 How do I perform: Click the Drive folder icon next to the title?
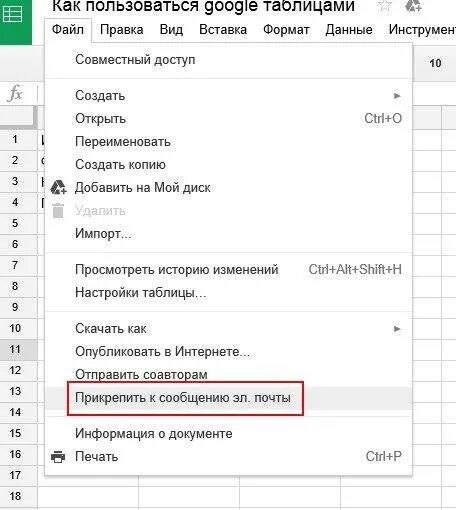point(413,6)
